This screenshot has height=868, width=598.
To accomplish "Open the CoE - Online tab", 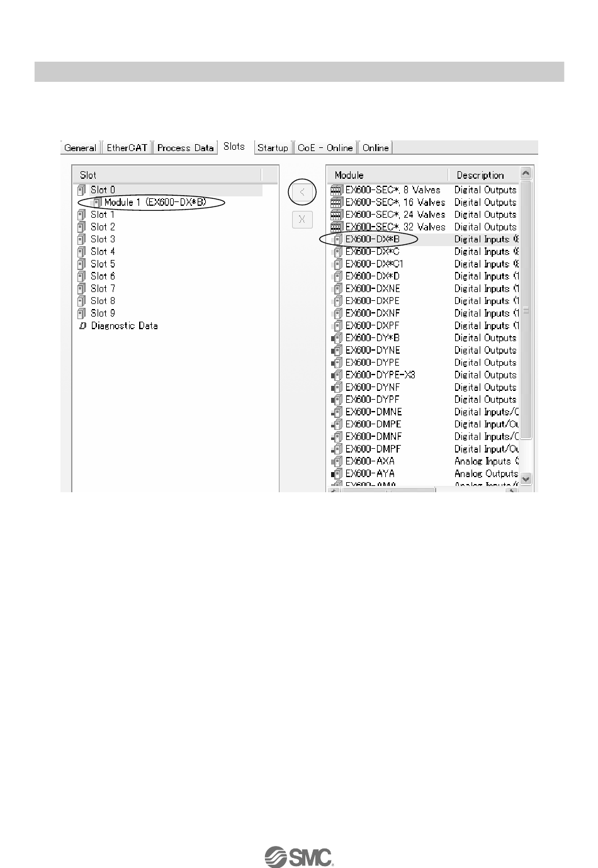I will click(325, 148).
